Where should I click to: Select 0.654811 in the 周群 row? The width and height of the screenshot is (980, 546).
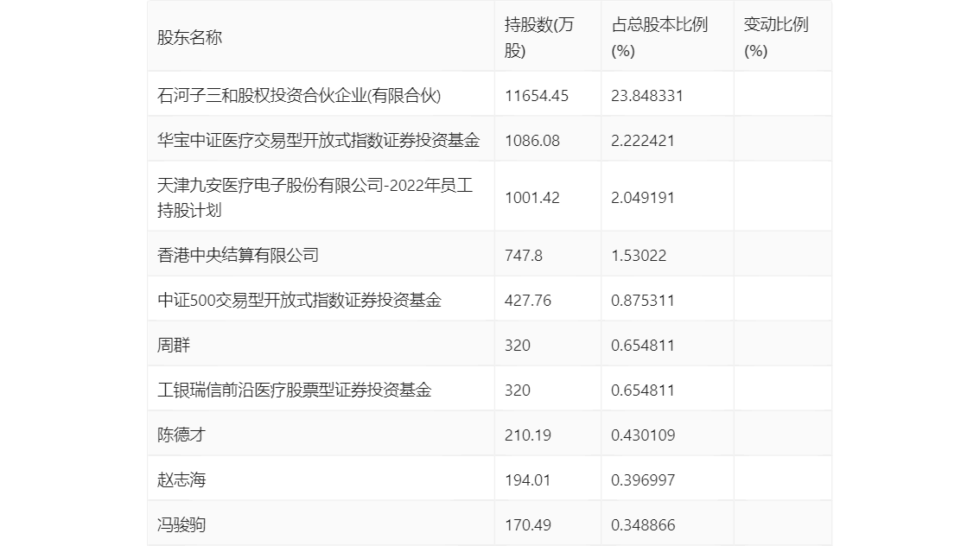(x=642, y=346)
